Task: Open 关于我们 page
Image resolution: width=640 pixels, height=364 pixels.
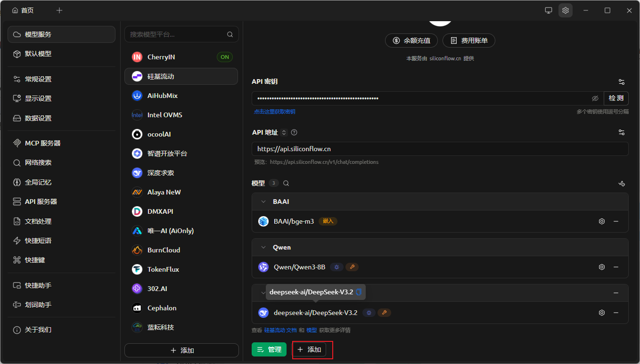Action: point(61,330)
